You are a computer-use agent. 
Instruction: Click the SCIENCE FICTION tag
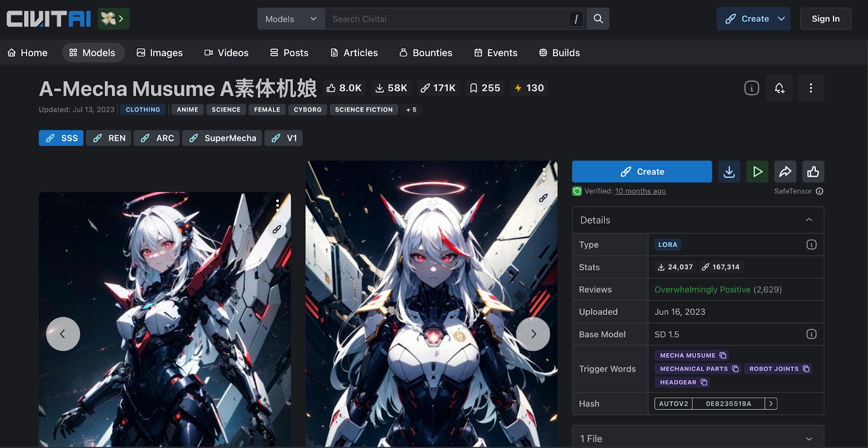point(364,110)
